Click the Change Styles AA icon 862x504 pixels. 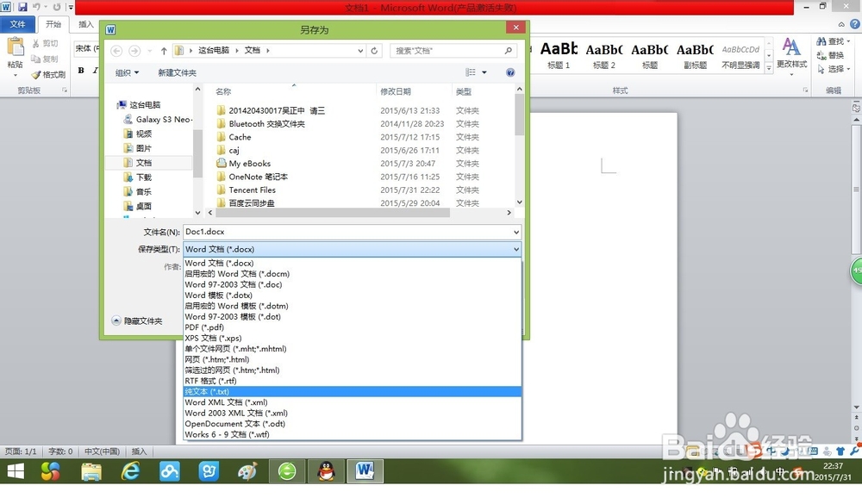click(791, 47)
